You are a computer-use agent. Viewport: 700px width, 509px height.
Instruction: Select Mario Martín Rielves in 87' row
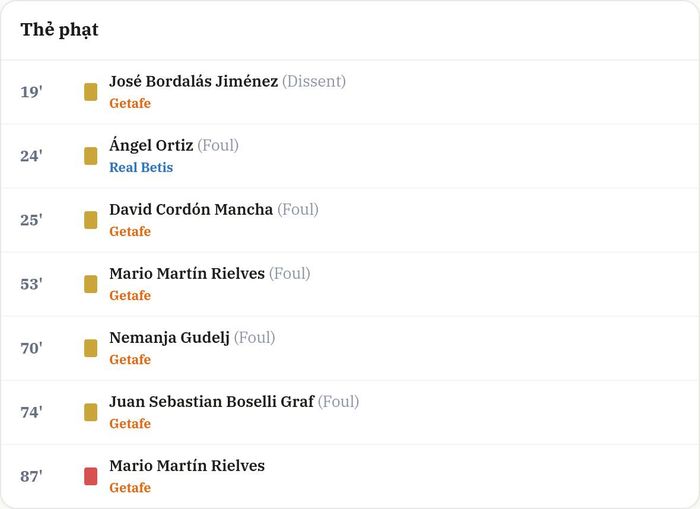pos(187,466)
